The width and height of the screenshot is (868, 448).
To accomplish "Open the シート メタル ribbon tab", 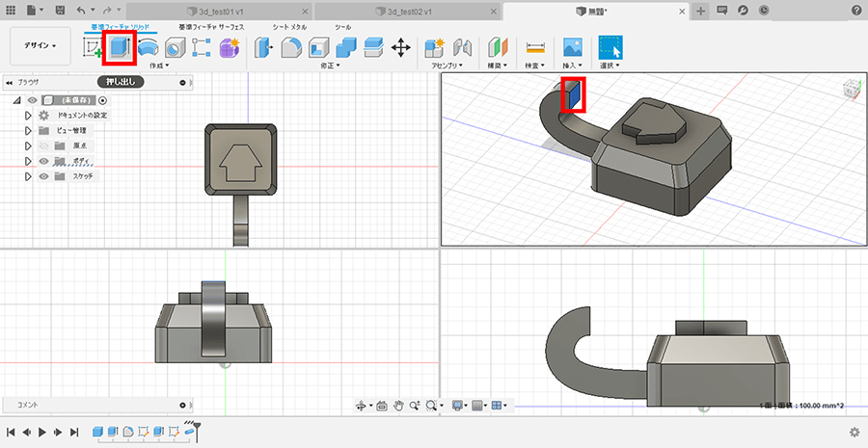I will point(288,27).
